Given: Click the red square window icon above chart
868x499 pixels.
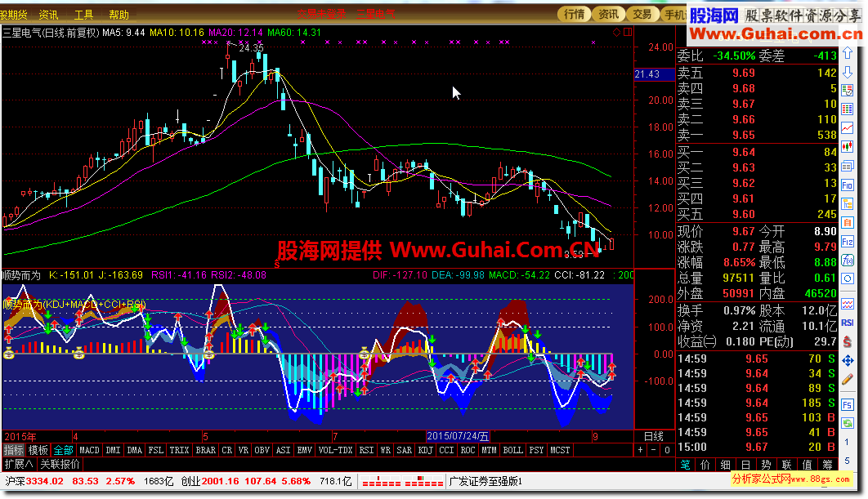Looking at the screenshot, I should 628,32.
